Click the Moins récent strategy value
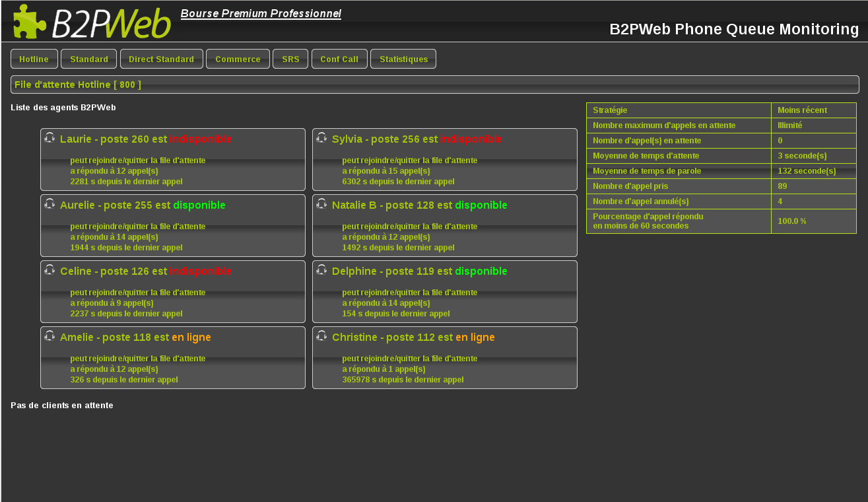 [802, 110]
